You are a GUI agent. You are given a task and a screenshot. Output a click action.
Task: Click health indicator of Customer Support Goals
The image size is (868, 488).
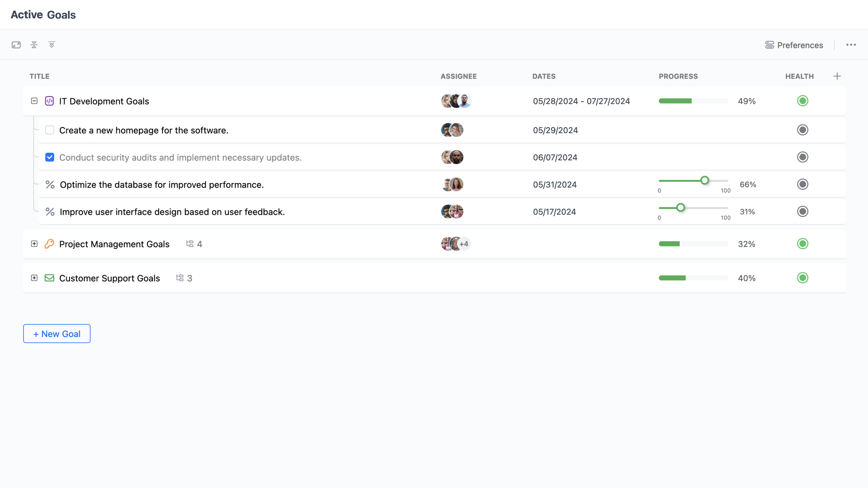pyautogui.click(x=802, y=278)
